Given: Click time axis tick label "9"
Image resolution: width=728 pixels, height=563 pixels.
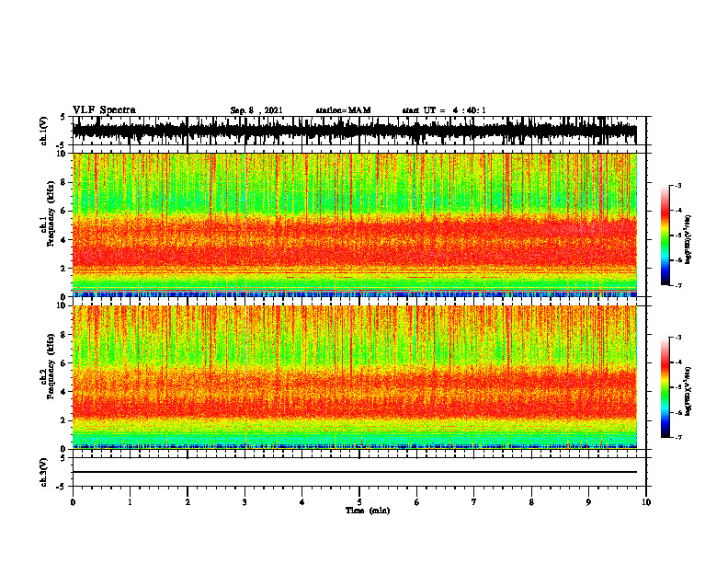Looking at the screenshot, I should tap(588, 502).
